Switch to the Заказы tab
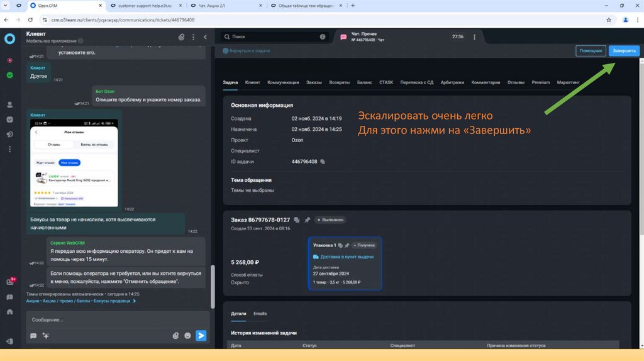This screenshot has width=644, height=361. (x=314, y=82)
